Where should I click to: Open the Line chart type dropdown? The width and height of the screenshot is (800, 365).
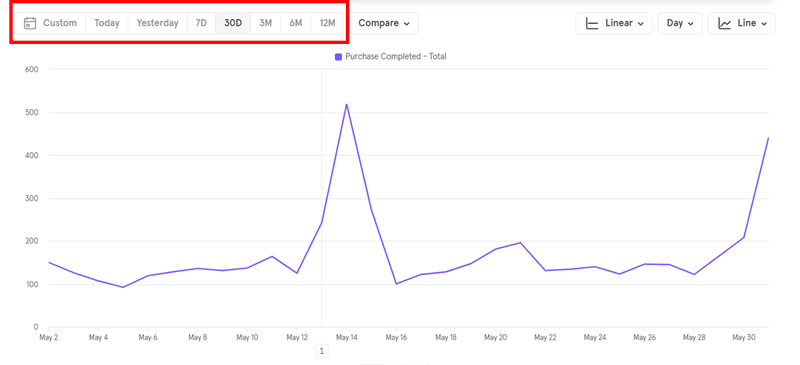(742, 23)
